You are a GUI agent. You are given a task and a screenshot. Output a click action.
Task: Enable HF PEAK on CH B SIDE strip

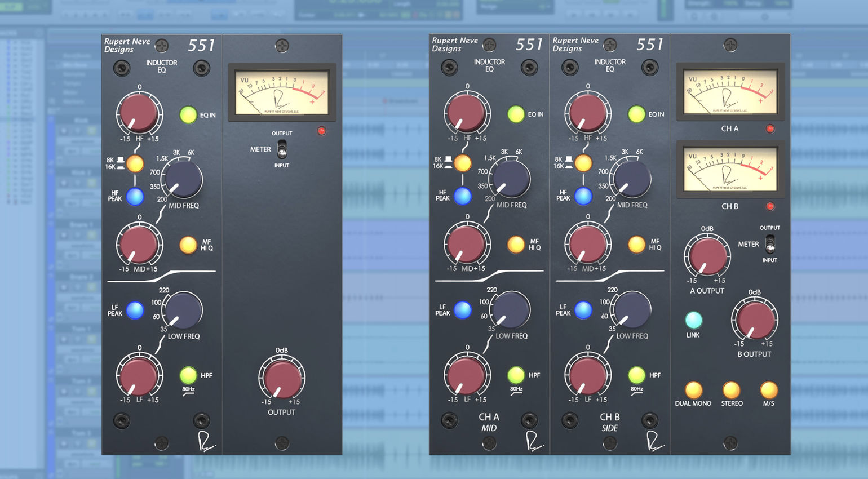[x=583, y=196]
